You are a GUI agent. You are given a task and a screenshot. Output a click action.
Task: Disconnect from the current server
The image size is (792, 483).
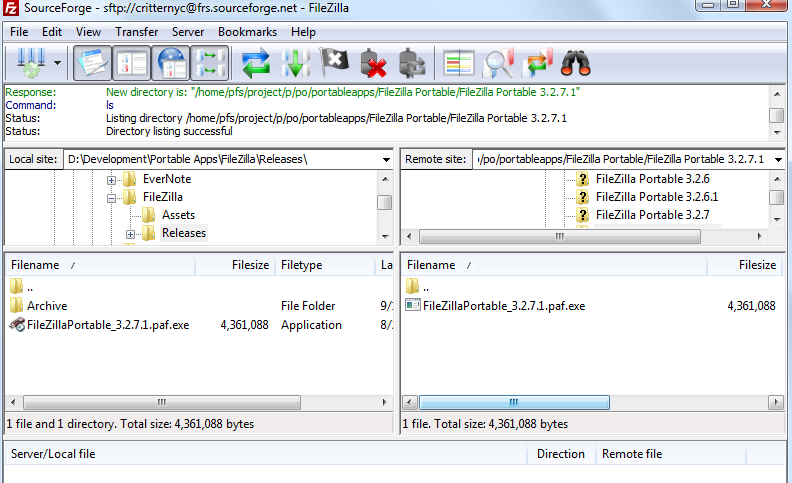click(374, 64)
